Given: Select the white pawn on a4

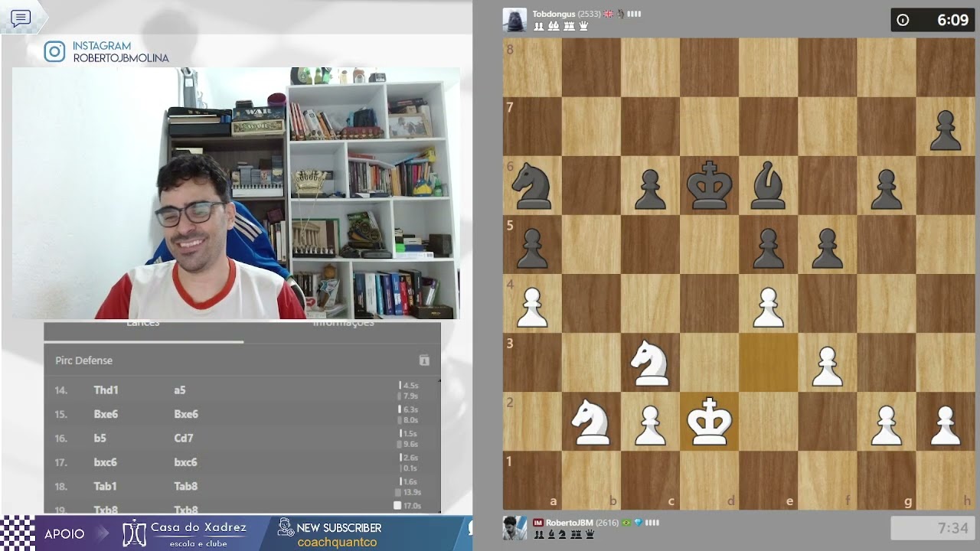Looking at the screenshot, I should 532,307.
